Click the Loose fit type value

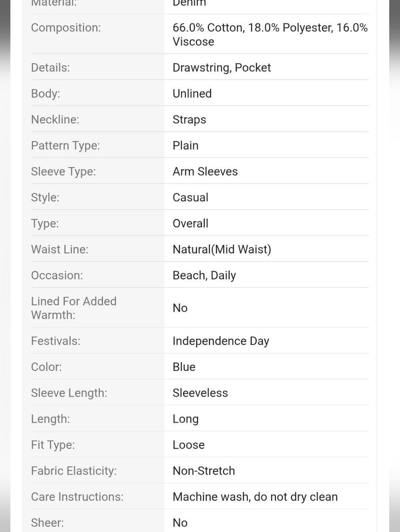coord(189,445)
